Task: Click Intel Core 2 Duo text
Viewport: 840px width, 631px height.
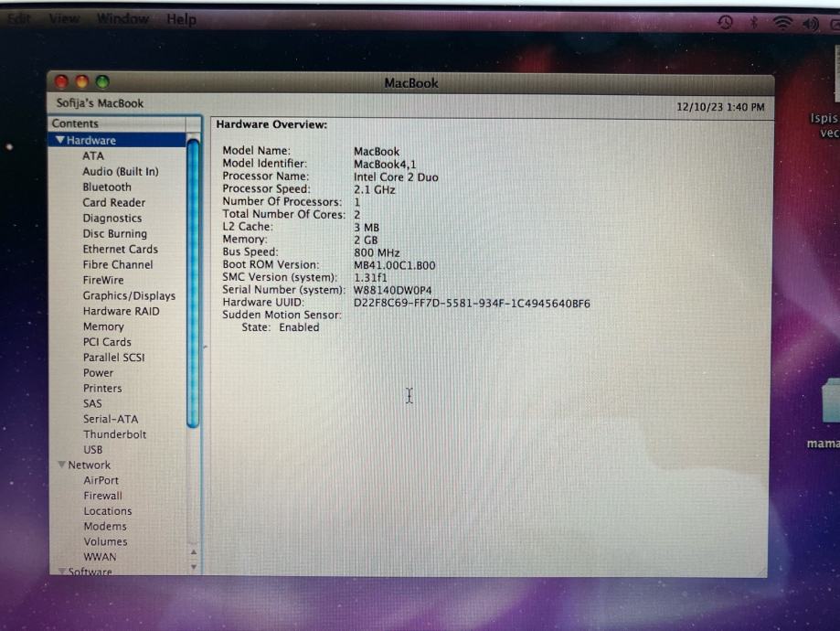Action: point(396,176)
